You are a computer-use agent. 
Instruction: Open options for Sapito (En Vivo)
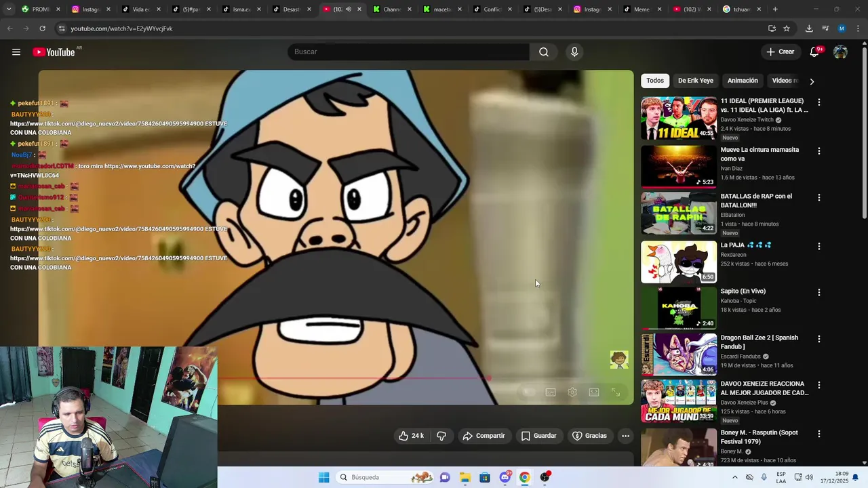point(818,293)
